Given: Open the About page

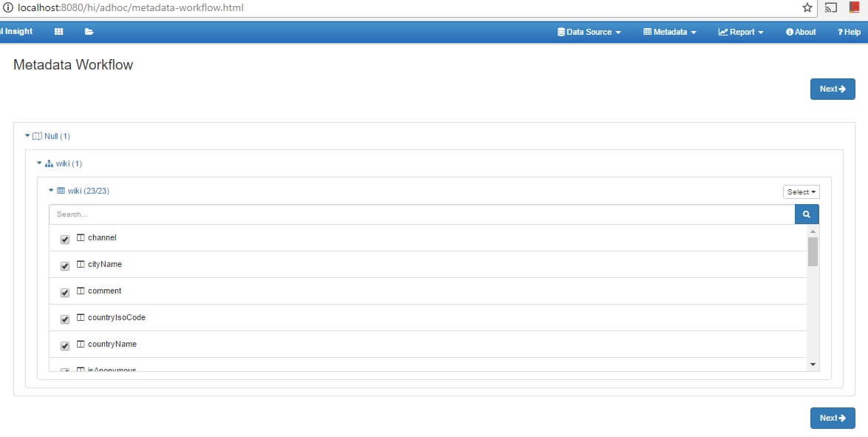Looking at the screenshot, I should [801, 32].
